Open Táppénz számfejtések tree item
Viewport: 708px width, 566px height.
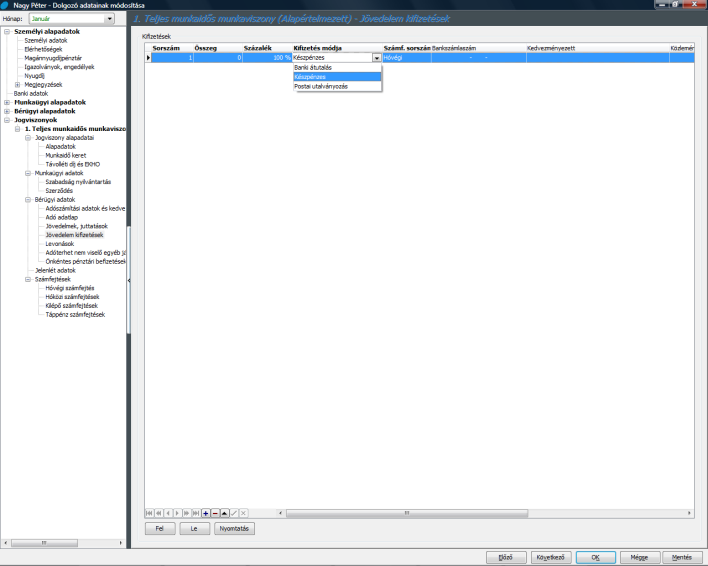pos(75,315)
